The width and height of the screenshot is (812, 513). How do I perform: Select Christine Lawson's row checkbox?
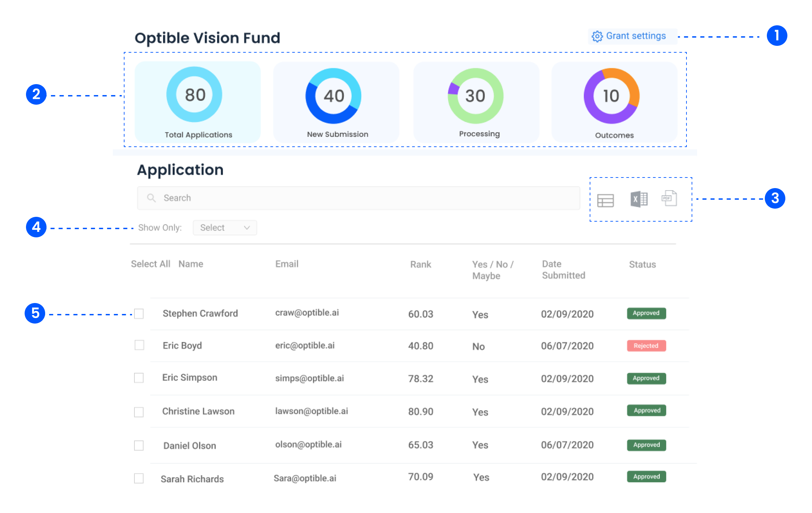click(x=139, y=412)
